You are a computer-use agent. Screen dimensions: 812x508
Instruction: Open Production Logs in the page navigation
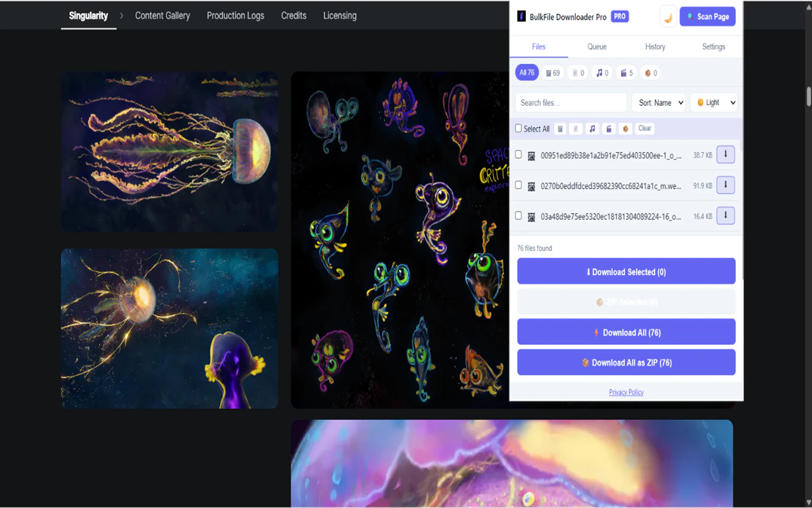(235, 15)
